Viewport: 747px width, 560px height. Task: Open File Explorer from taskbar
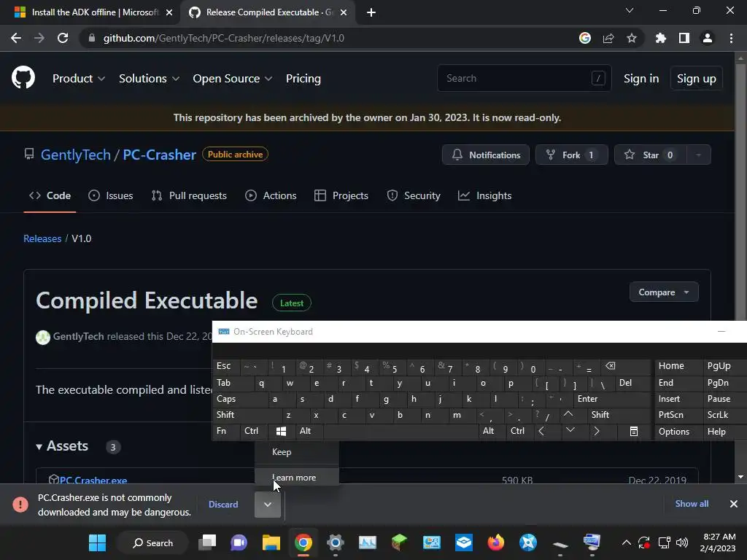(271, 542)
